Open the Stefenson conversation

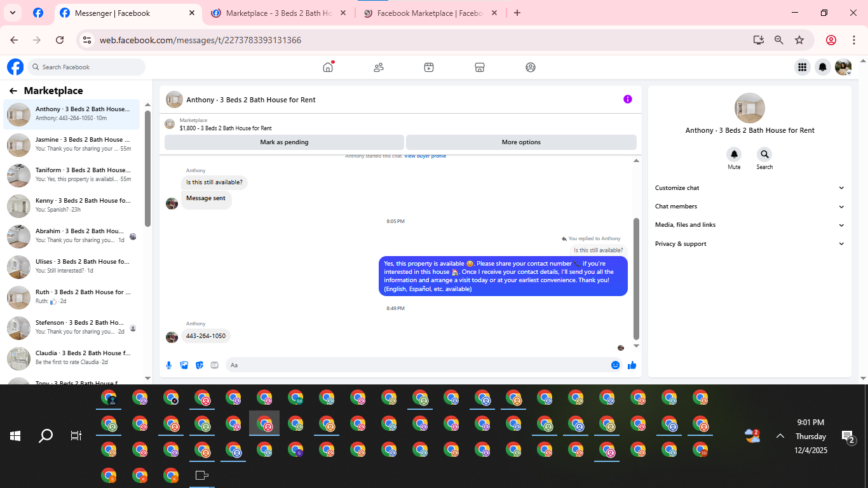pos(71,328)
